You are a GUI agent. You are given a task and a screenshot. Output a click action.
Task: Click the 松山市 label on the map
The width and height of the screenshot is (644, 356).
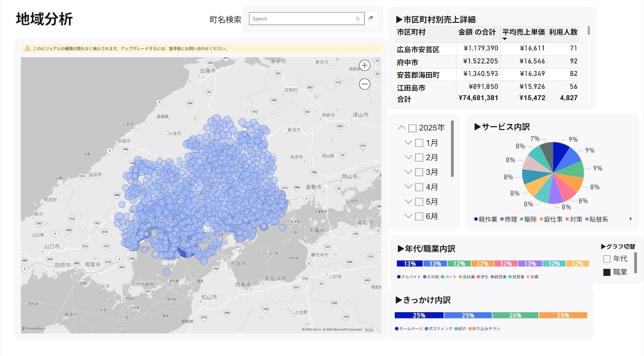tap(208, 297)
